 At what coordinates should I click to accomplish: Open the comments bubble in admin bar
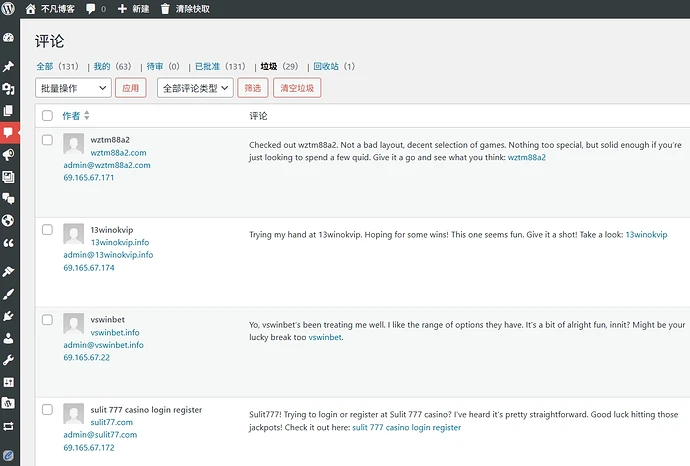pyautogui.click(x=96, y=9)
